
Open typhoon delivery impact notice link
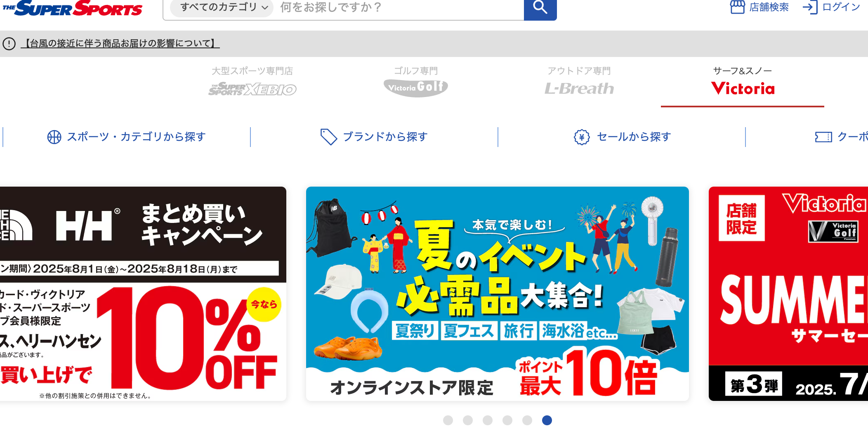click(120, 43)
